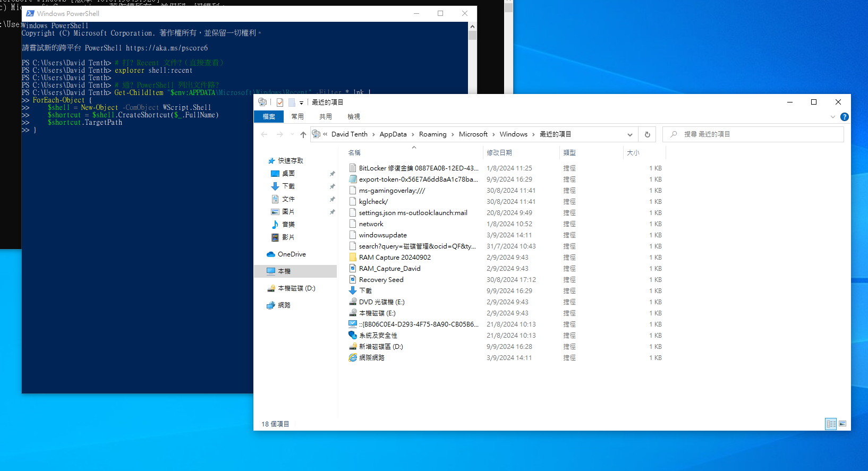
Task: Select the settings.json ms-outlook:launch:mail item
Action: click(x=413, y=213)
